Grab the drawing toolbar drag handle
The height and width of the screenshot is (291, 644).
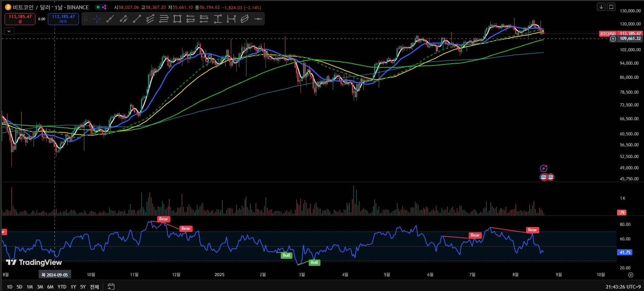click(86, 19)
